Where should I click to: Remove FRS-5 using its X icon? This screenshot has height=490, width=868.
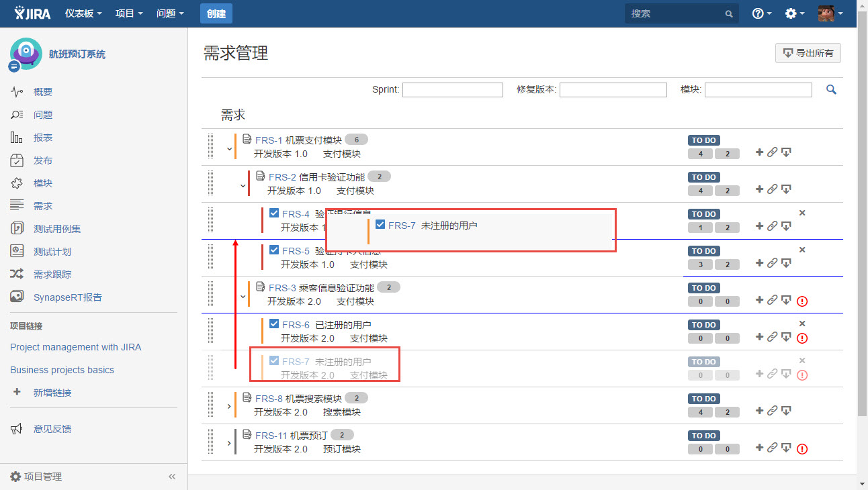click(802, 250)
